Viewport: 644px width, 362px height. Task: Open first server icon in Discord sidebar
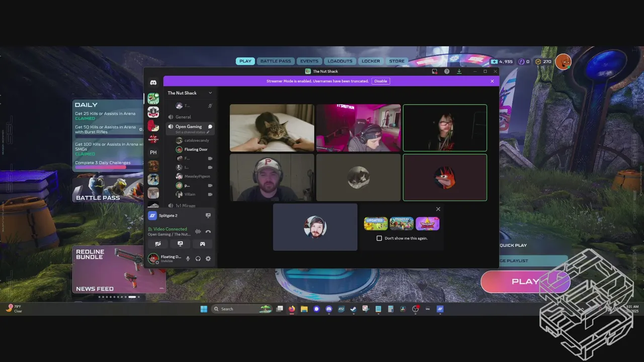(x=153, y=99)
